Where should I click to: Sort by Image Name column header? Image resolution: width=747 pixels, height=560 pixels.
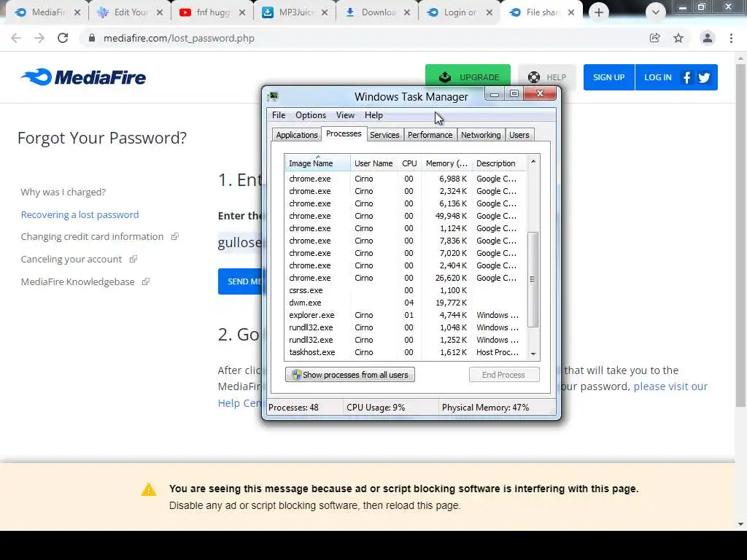[x=317, y=163]
